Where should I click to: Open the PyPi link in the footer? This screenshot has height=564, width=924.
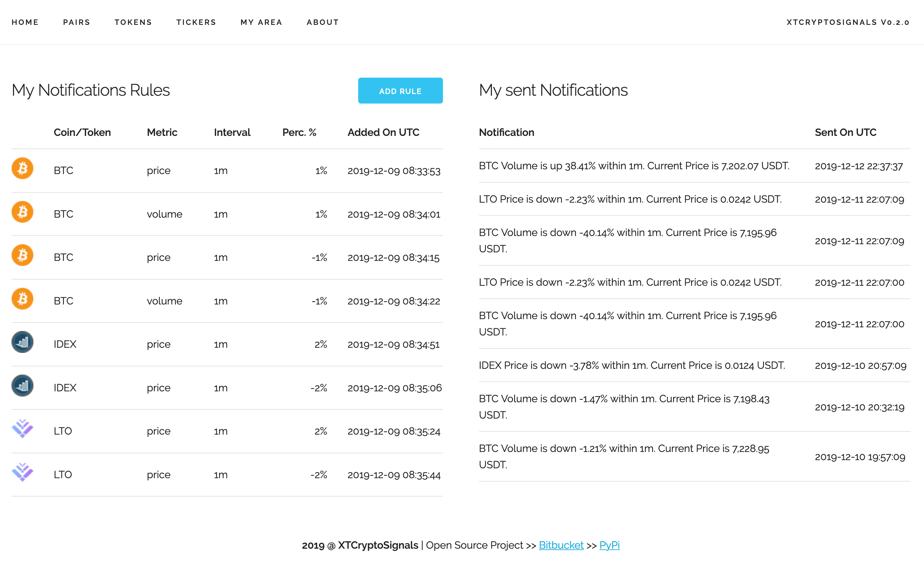(x=609, y=545)
